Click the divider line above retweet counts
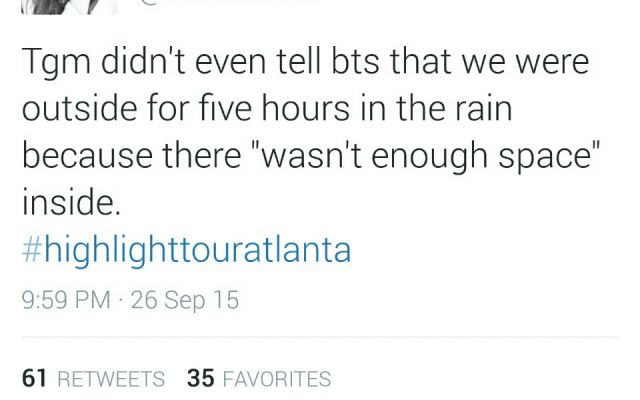This screenshot has height=400, width=640. (x=320, y=337)
